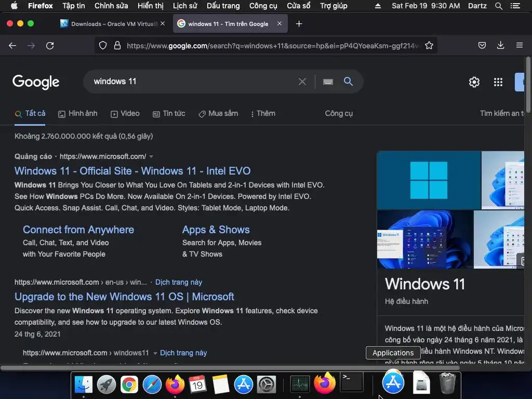This screenshot has height=399, width=532.
Task: Click the magnifier search button in Google
Action: click(348, 81)
